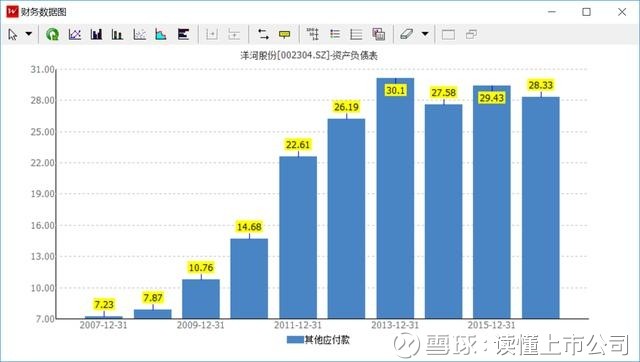Image resolution: width=640 pixels, height=362 pixels.
Task: Click the copy chart icon
Action: 378,34
